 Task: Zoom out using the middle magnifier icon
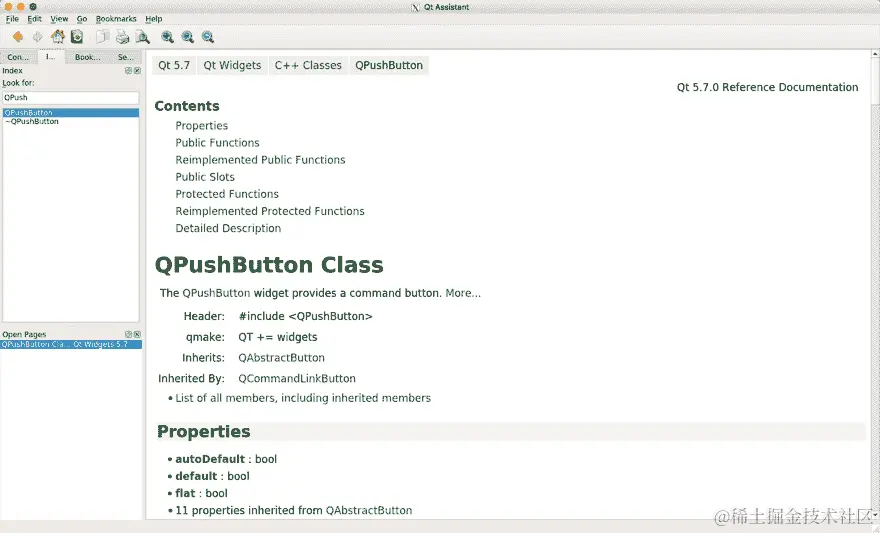pos(187,37)
